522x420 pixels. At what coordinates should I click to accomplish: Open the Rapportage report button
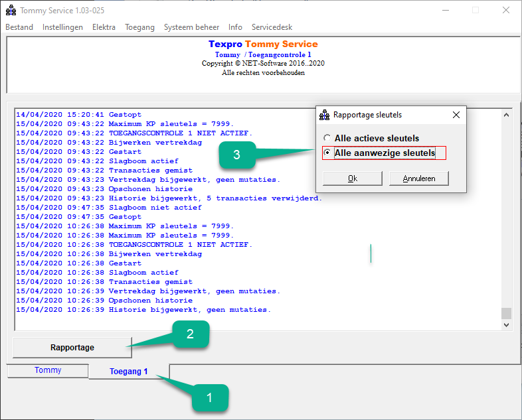pyautogui.click(x=72, y=348)
